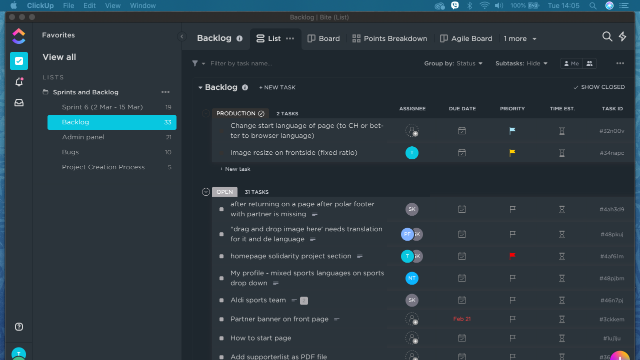Click the Filter by task name field
This screenshot has height=360, width=640.
[241, 63]
